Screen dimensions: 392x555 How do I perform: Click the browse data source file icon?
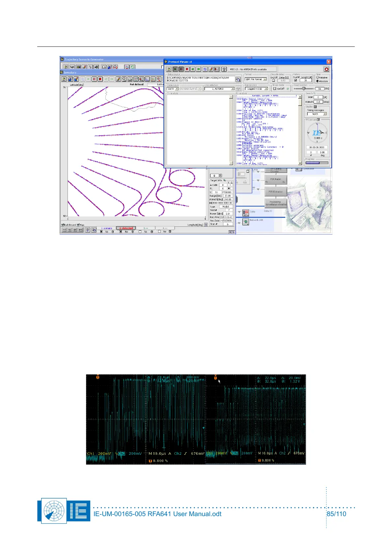click(x=238, y=79)
